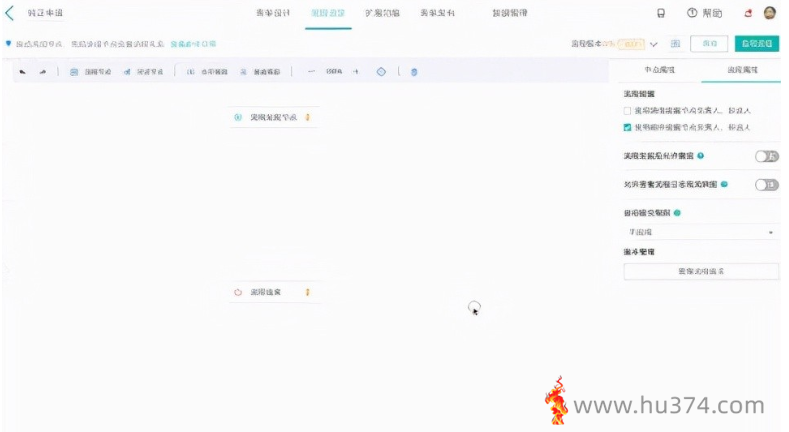The image size is (789, 432).
Task: Follow the teal link in the hint bar
Action: [193, 44]
